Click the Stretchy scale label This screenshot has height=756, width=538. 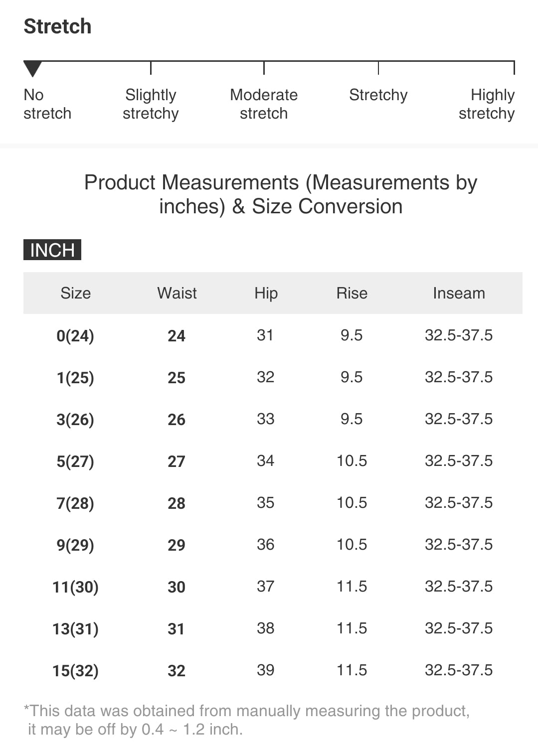[x=378, y=95]
